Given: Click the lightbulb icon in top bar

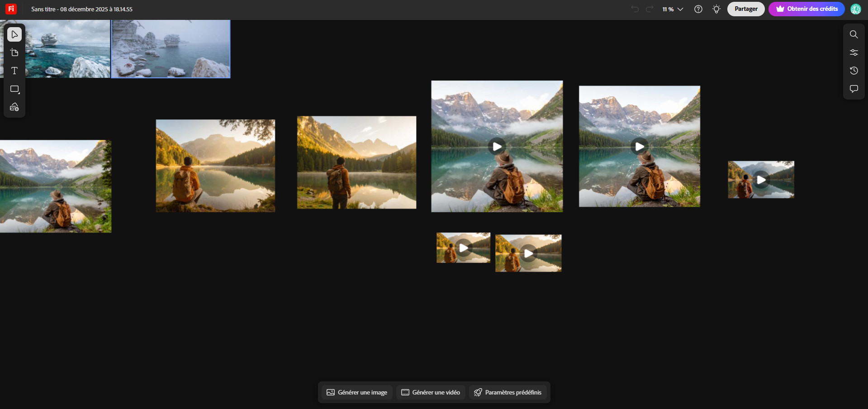Looking at the screenshot, I should coord(716,9).
